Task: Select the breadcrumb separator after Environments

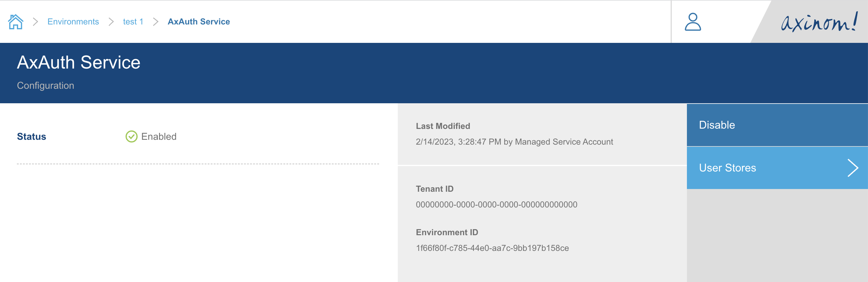Action: (111, 21)
